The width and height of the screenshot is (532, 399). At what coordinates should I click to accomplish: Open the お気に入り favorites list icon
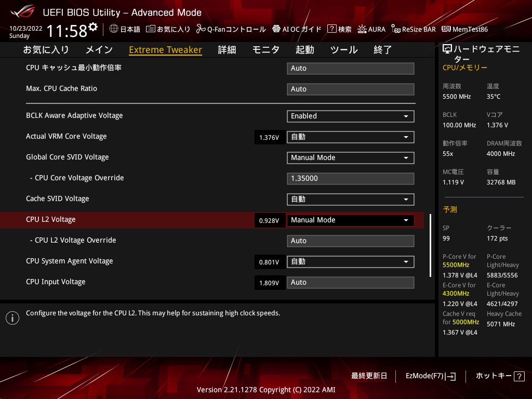tap(151, 29)
